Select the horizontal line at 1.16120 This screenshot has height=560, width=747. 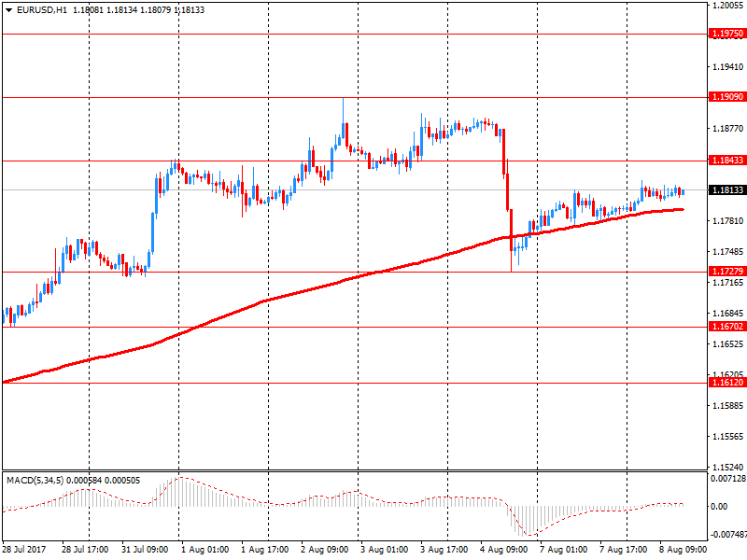355,383
